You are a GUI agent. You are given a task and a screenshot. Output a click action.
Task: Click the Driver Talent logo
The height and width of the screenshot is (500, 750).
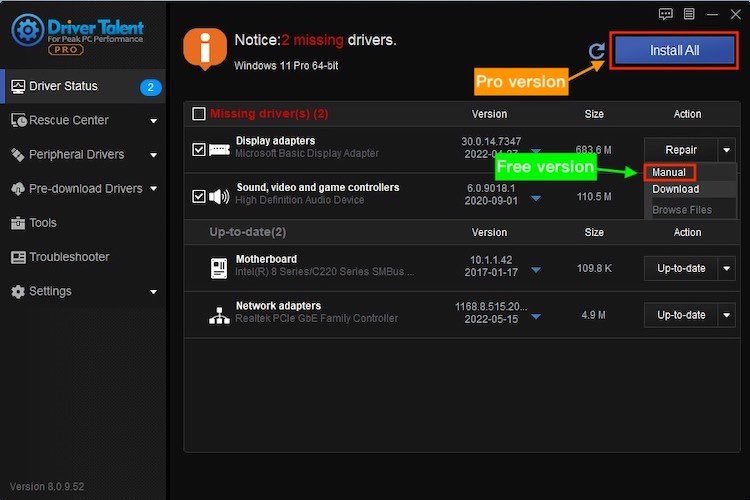(77, 33)
